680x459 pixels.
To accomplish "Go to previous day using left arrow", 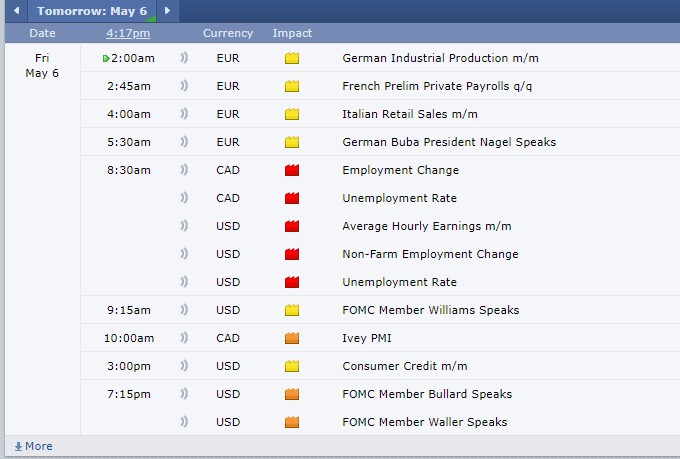I will pyautogui.click(x=17, y=11).
